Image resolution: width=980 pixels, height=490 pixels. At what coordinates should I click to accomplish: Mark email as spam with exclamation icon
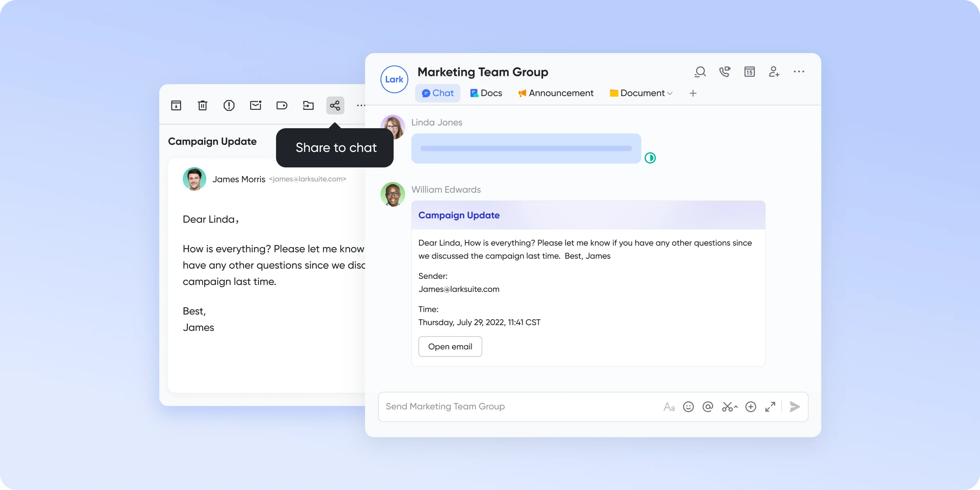(229, 105)
